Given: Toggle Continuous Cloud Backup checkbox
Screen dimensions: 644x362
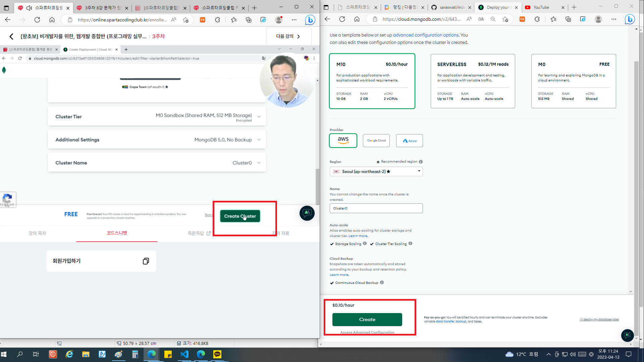Looking at the screenshot, I should click(332, 283).
